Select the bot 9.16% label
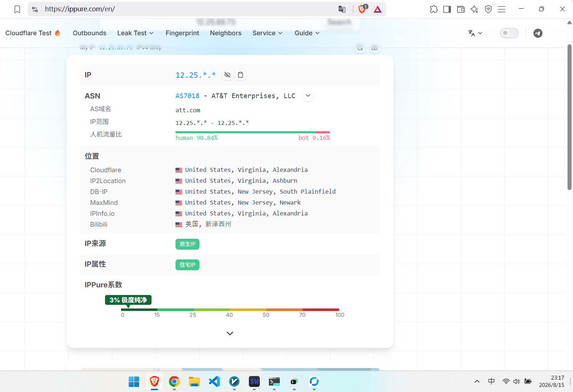Screen dimensions: 573x392 point(314,138)
